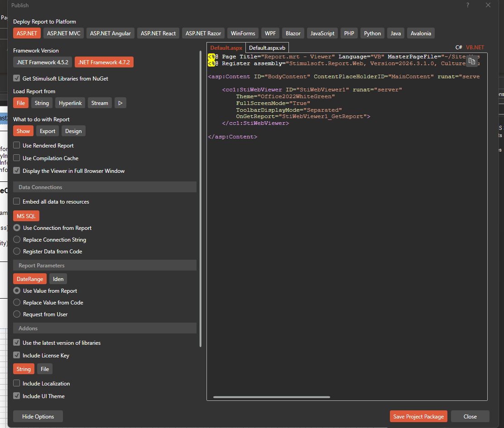
Task: Choose the JavaScript platform
Action: (x=322, y=33)
